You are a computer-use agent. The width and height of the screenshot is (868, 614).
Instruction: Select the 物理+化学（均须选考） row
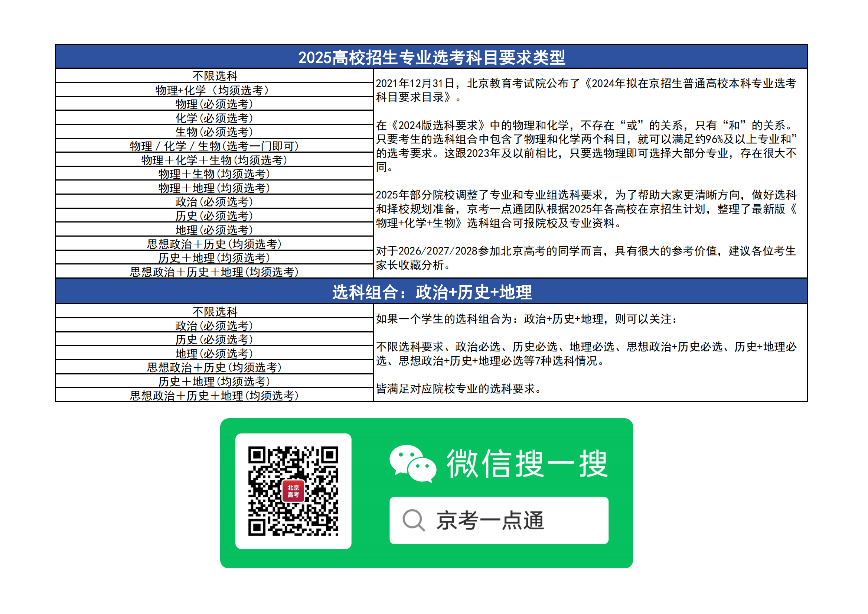(214, 90)
